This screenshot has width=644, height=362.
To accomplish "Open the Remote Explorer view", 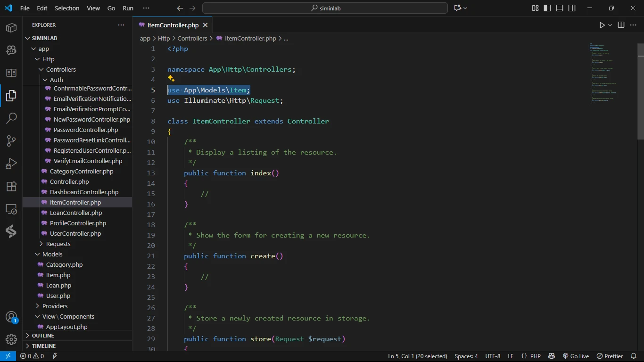I will coord(11,209).
